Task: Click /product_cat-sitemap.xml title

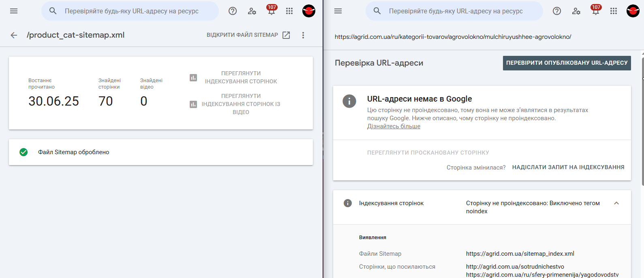Action: 76,35
